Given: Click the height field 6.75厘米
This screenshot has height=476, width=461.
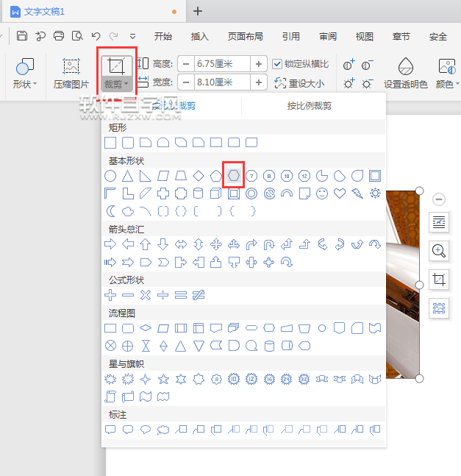Looking at the screenshot, I should point(222,64).
